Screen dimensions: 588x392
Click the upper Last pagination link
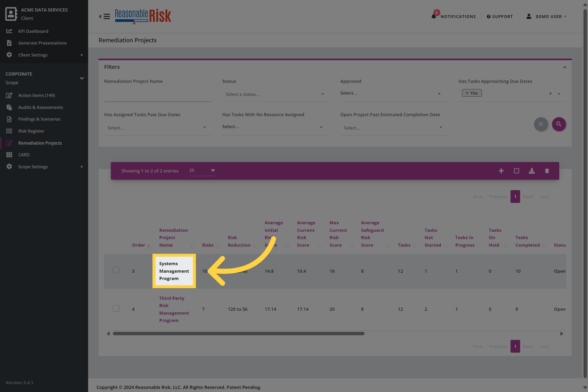tap(544, 197)
